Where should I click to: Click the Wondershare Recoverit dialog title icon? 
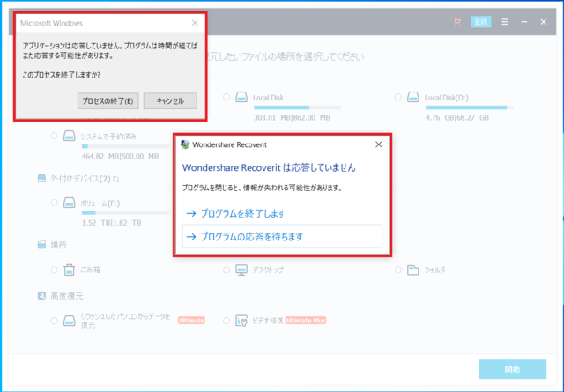point(185,144)
